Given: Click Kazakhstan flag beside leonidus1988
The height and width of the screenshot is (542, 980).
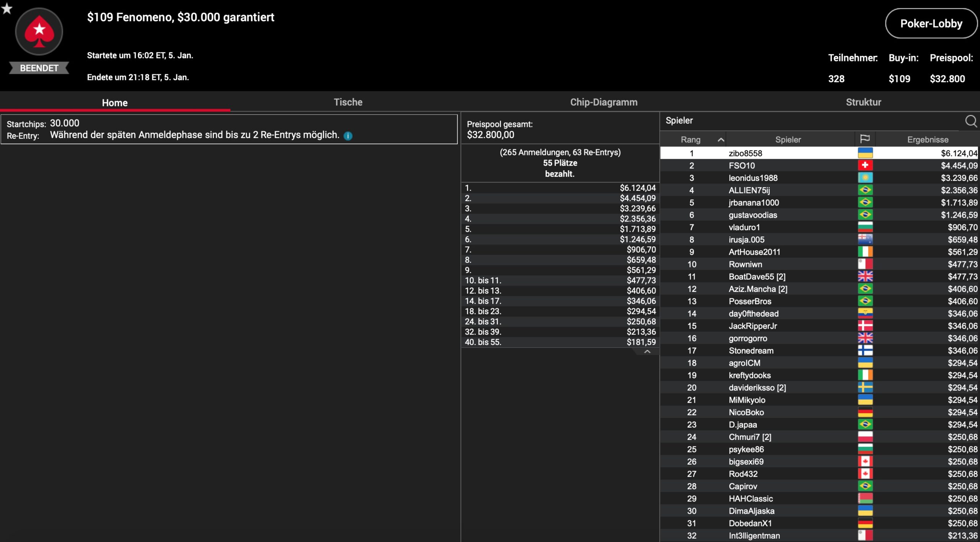Looking at the screenshot, I should [865, 178].
